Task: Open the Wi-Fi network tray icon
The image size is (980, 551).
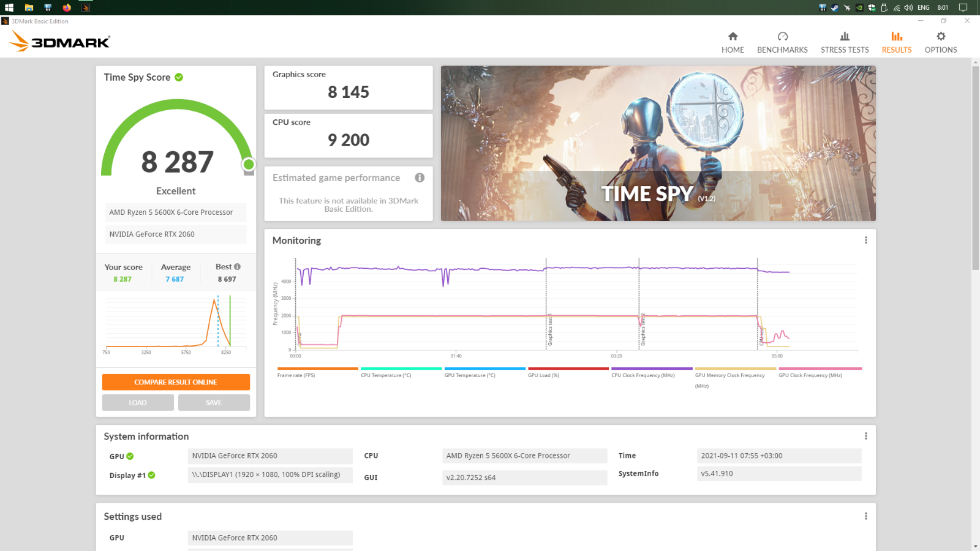Action: (x=896, y=7)
